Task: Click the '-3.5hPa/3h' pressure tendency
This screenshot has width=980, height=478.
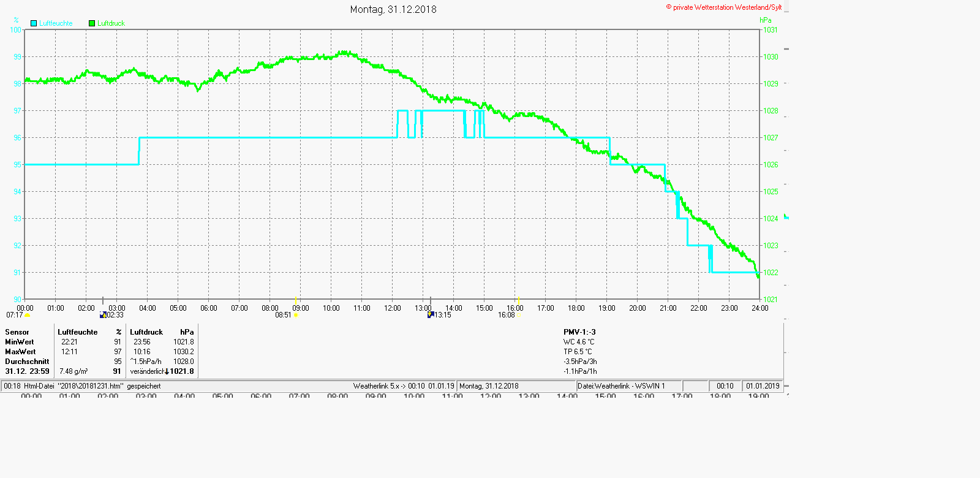Action: coord(580,362)
